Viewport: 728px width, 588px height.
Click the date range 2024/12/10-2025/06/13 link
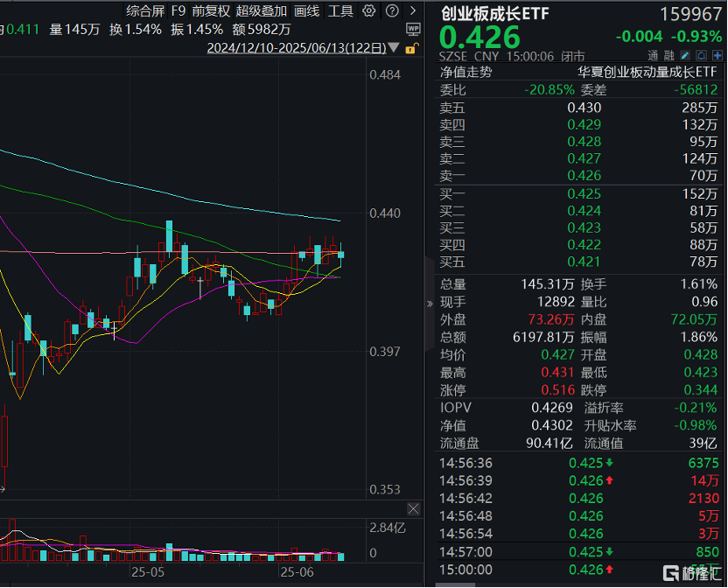click(297, 48)
